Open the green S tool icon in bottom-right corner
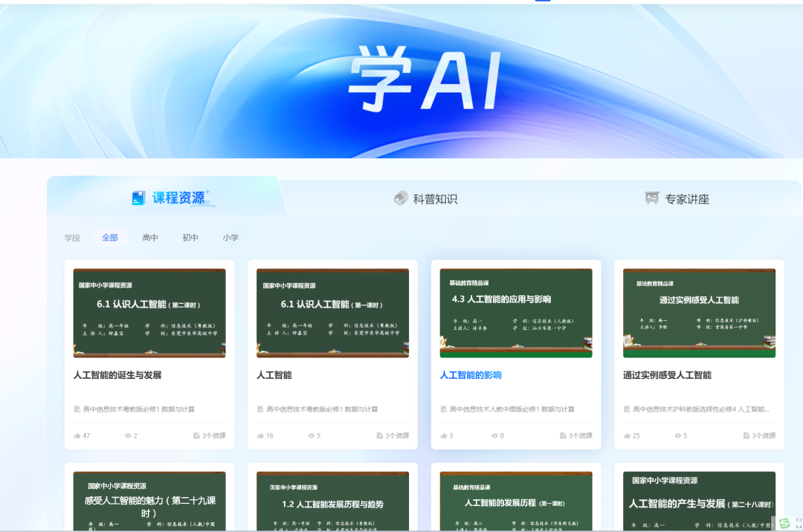 pyautogui.click(x=785, y=522)
